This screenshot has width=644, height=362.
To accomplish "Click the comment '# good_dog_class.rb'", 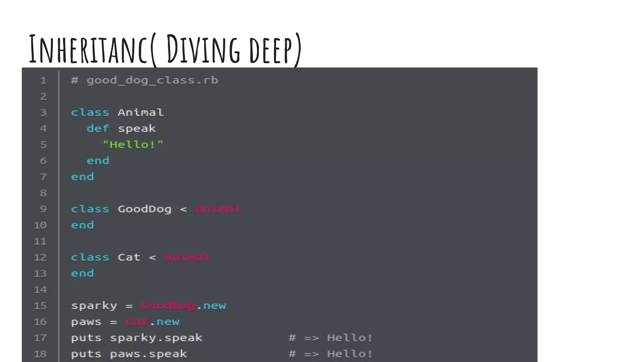I will [144, 80].
